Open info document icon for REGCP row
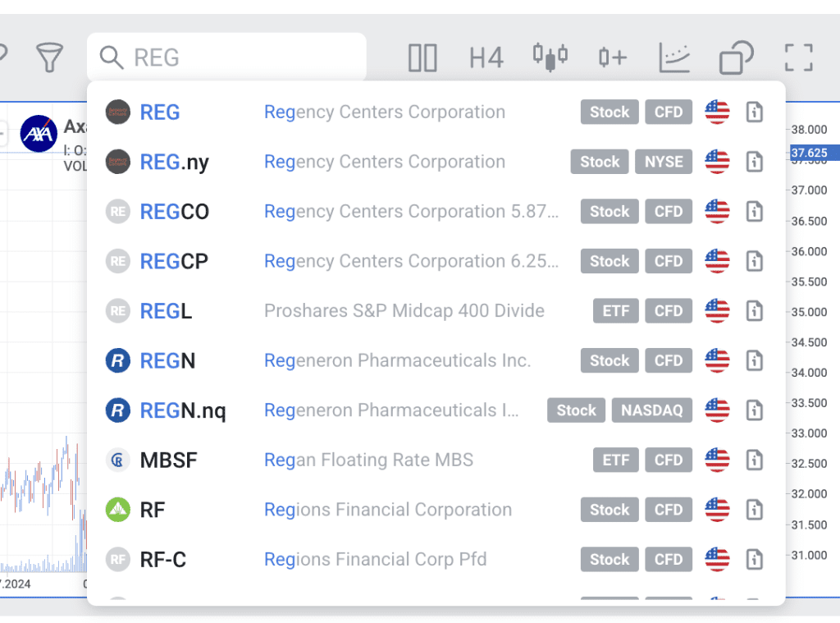The image size is (840, 623). (x=755, y=261)
